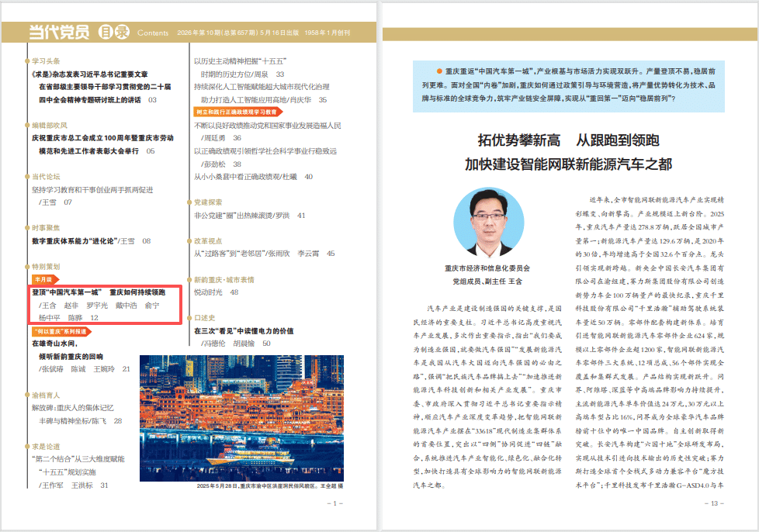Click the authors line 张毓琦 陈诚 王婉玲 21

point(85,369)
